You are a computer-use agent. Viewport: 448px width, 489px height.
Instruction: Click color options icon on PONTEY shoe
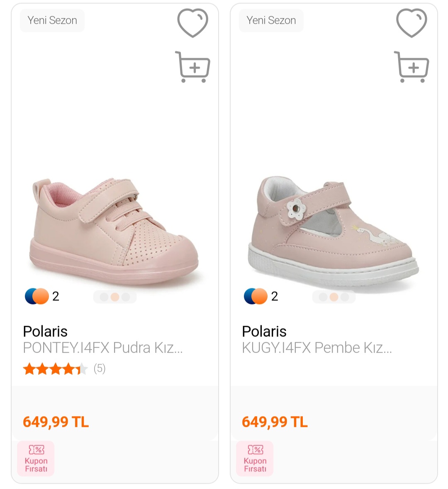click(x=37, y=296)
